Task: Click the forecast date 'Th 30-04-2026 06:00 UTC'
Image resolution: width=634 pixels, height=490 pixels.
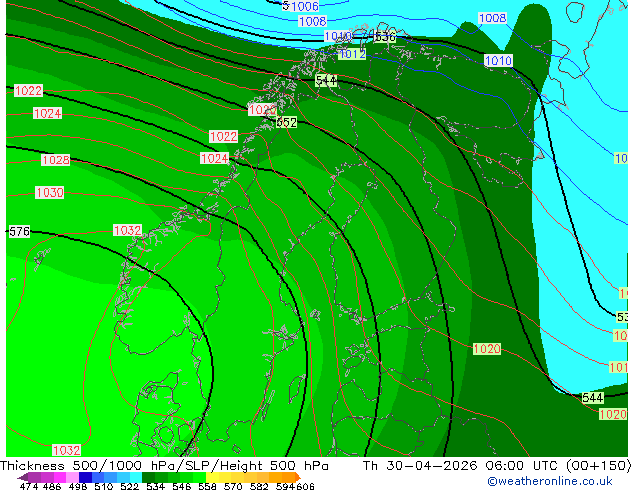Action: pyautogui.click(x=460, y=466)
